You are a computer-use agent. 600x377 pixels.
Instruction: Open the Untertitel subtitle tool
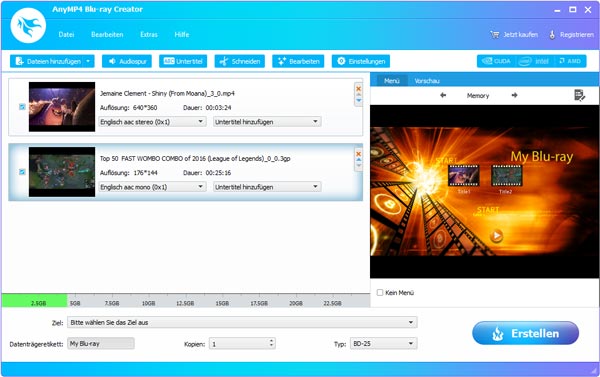pos(183,61)
